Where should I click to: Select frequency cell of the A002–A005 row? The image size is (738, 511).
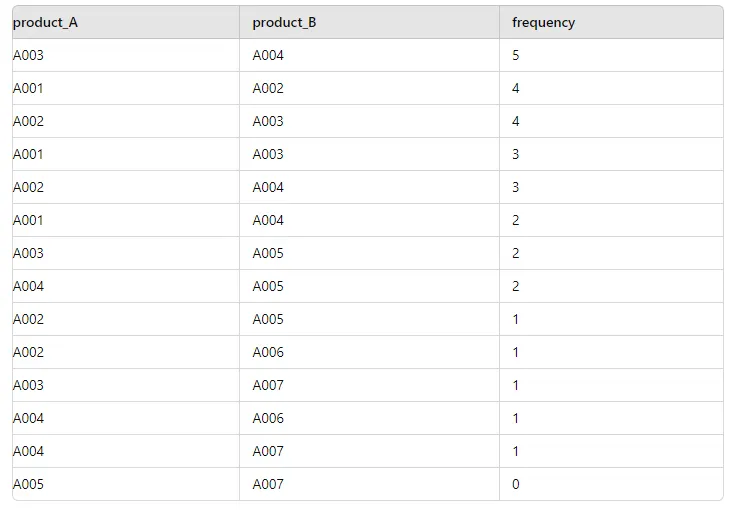click(516, 319)
